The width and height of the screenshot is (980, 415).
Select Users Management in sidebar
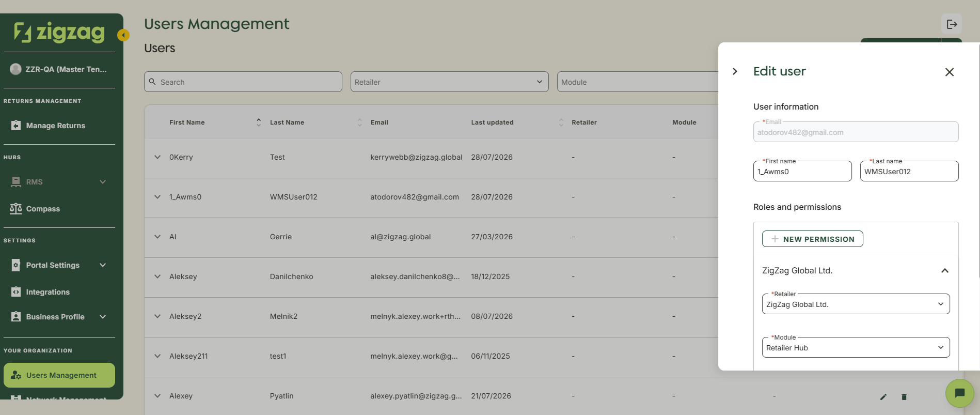pyautogui.click(x=59, y=375)
